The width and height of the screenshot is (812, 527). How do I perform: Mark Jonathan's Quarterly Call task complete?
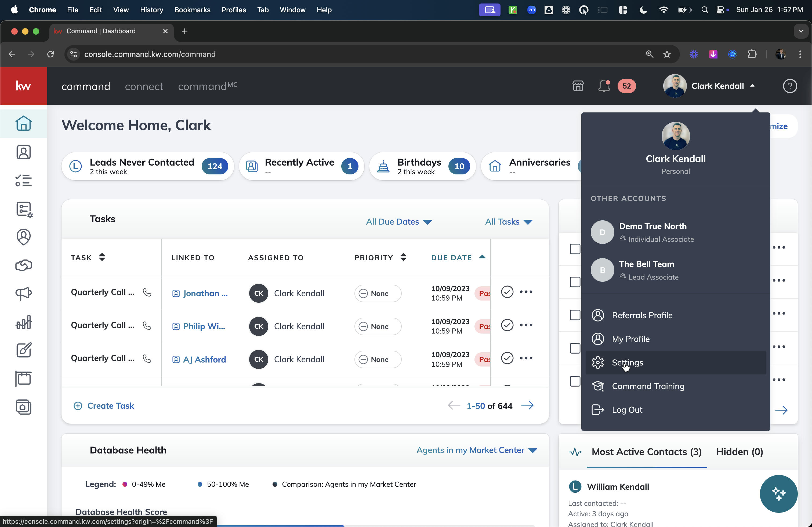click(x=507, y=292)
